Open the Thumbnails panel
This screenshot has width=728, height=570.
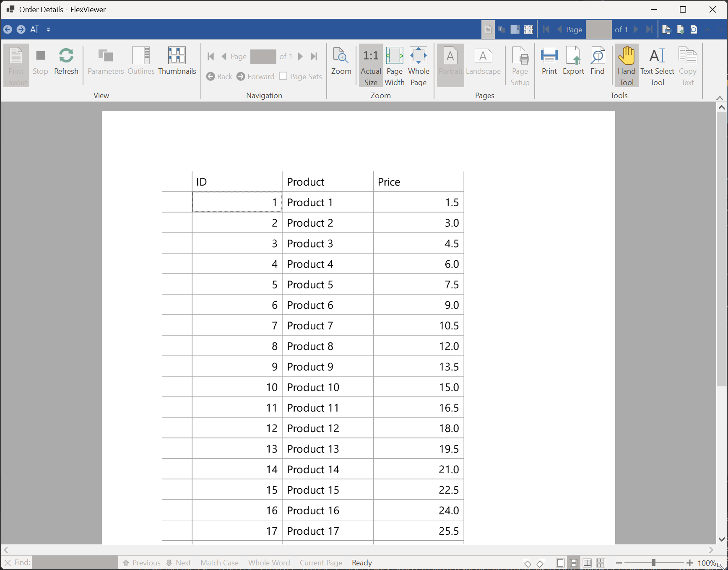click(x=177, y=61)
